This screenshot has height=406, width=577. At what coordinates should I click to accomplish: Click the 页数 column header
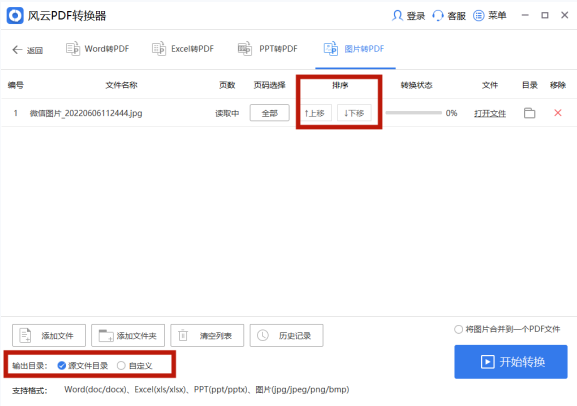[x=227, y=85]
